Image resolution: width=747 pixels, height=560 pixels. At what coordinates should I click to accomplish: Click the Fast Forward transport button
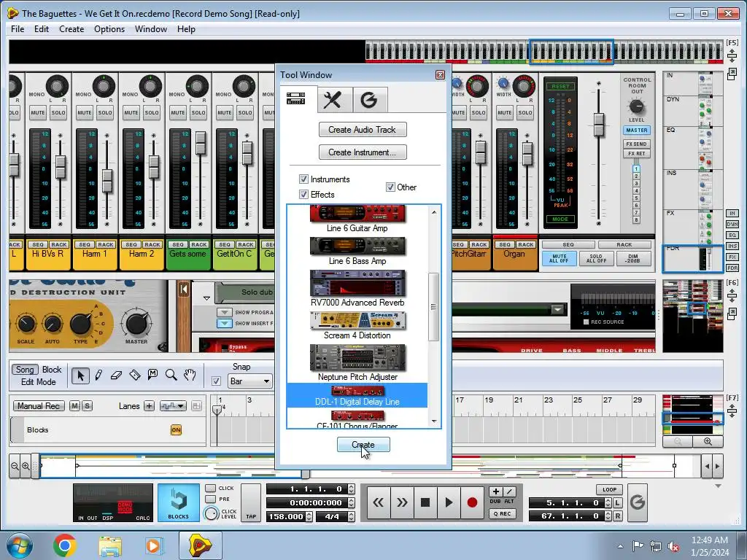402,502
